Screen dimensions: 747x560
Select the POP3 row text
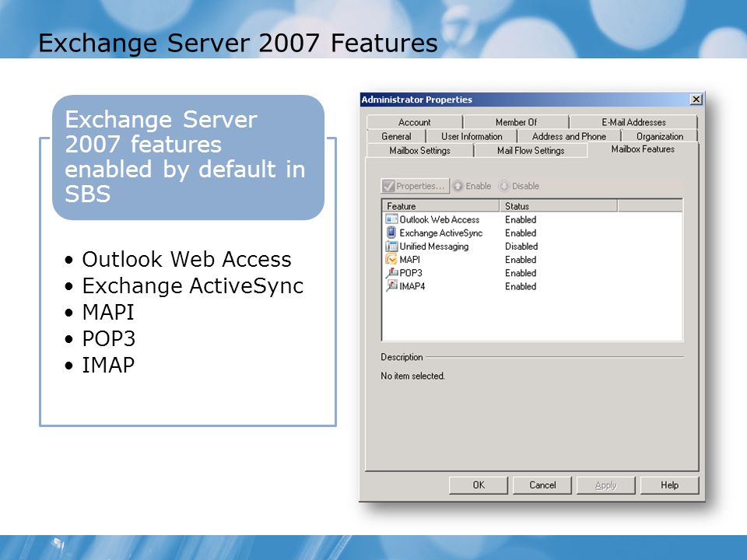click(411, 273)
